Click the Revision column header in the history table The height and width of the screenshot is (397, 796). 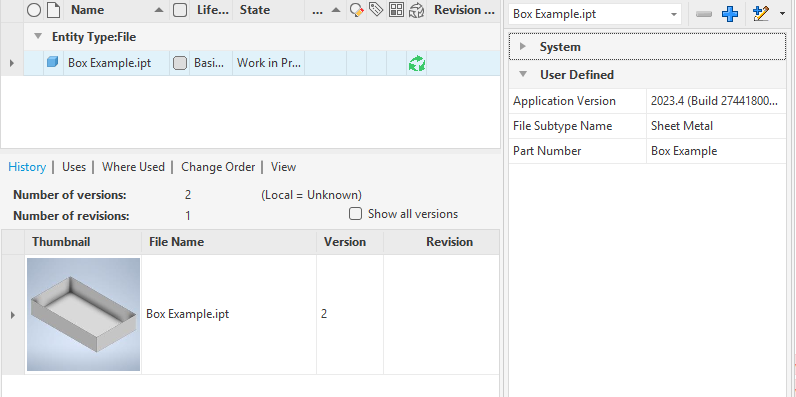pos(442,242)
